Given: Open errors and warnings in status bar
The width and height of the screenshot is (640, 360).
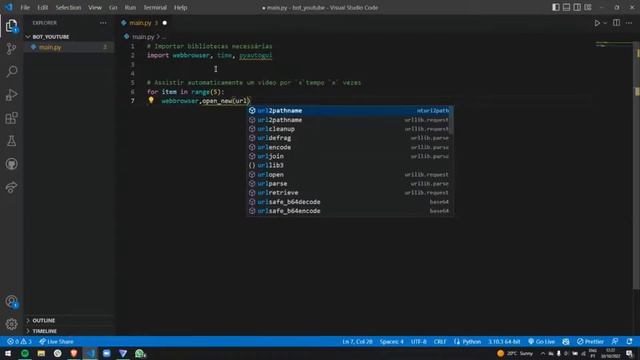Looking at the screenshot, I should tap(19, 341).
